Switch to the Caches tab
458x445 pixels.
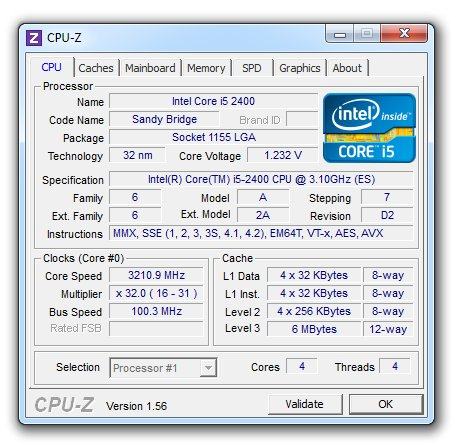[96, 68]
